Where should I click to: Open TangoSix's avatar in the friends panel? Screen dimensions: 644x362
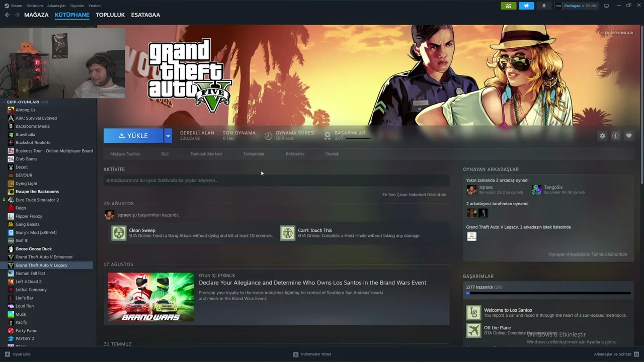pos(537,190)
